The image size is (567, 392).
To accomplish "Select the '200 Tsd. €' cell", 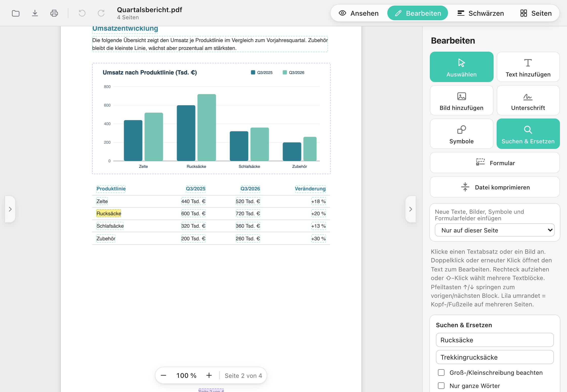I will pyautogui.click(x=193, y=239).
